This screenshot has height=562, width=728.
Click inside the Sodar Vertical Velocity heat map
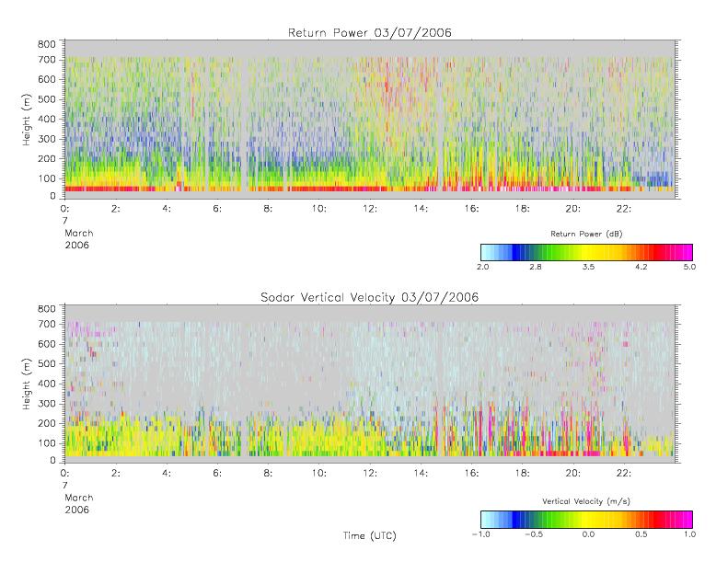coord(370,384)
